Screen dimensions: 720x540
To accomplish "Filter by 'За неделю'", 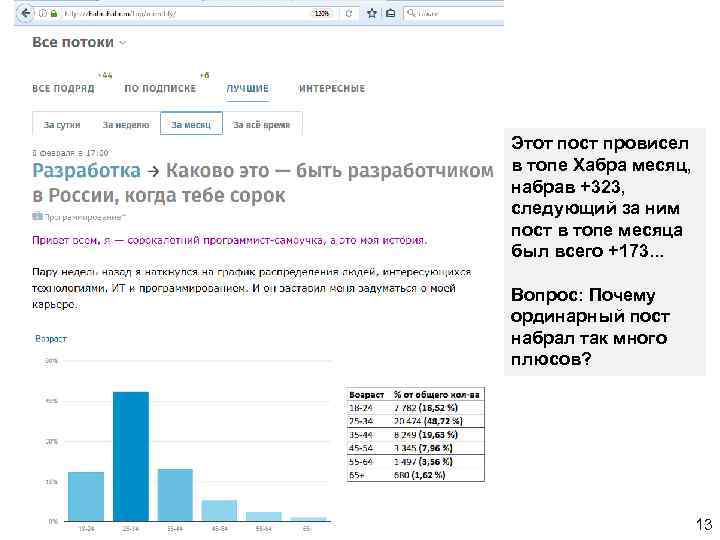I will pyautogui.click(x=126, y=124).
